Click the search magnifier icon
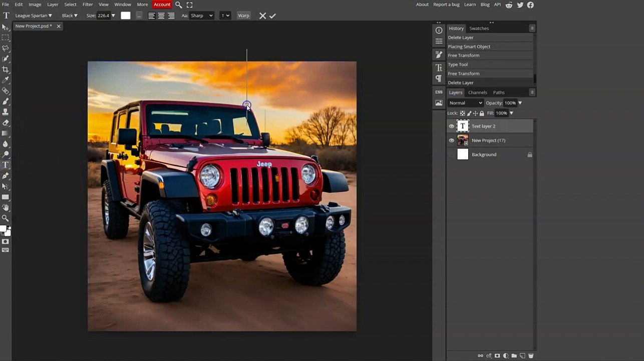The image size is (644, 361). 178,5
